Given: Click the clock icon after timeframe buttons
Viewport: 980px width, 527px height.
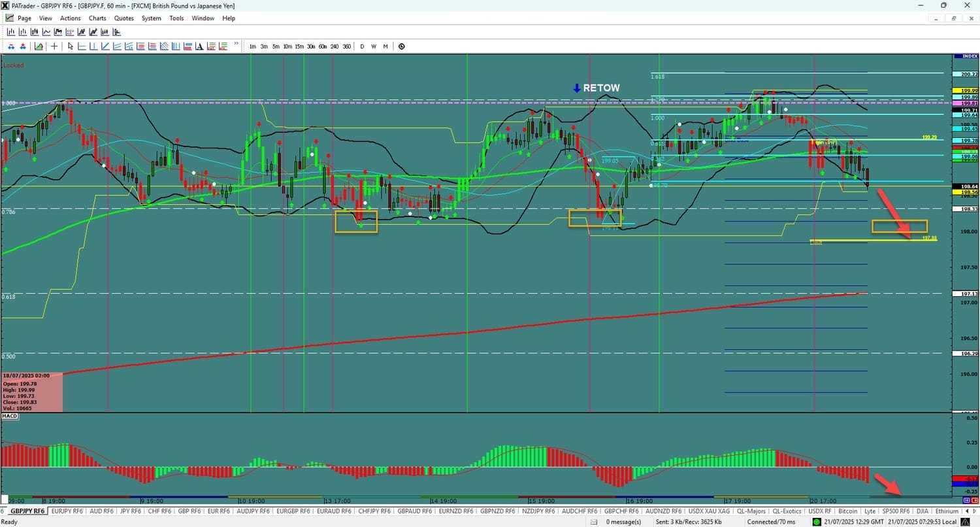Looking at the screenshot, I should click(x=401, y=46).
